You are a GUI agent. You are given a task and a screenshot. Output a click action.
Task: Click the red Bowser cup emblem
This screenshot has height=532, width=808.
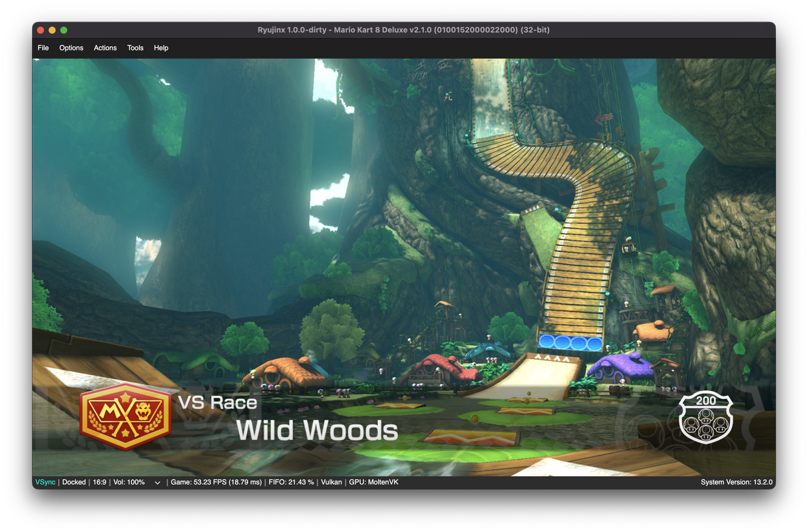125,417
